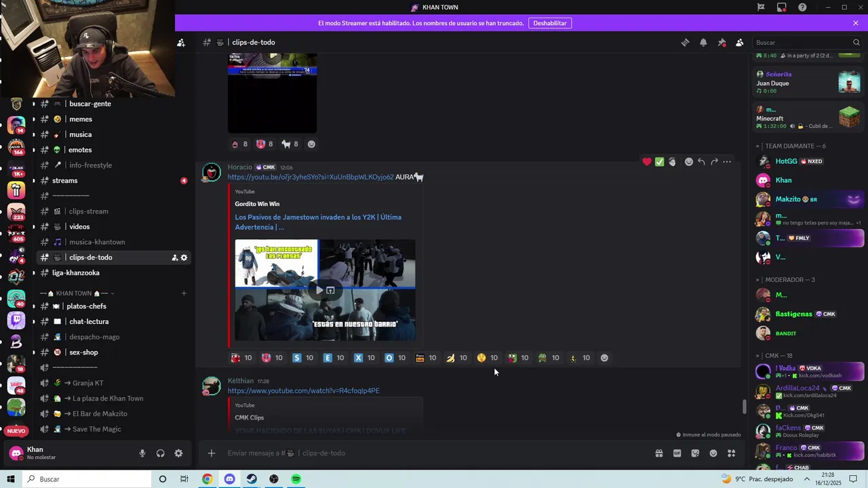Dismiss the Streamer mode purple banner
868x488 pixels.
[x=856, y=23]
